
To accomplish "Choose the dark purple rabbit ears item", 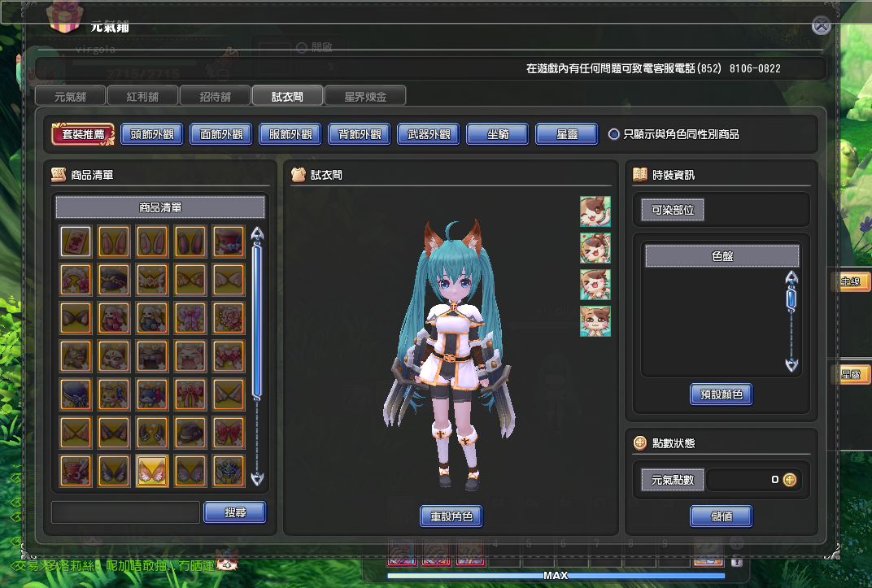I will (x=190, y=242).
